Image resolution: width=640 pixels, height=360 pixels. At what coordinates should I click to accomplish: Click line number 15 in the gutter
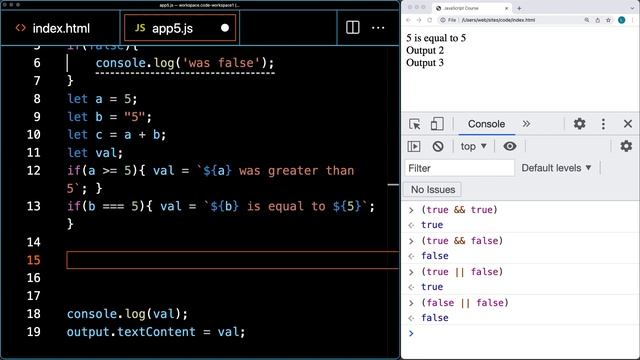33,260
